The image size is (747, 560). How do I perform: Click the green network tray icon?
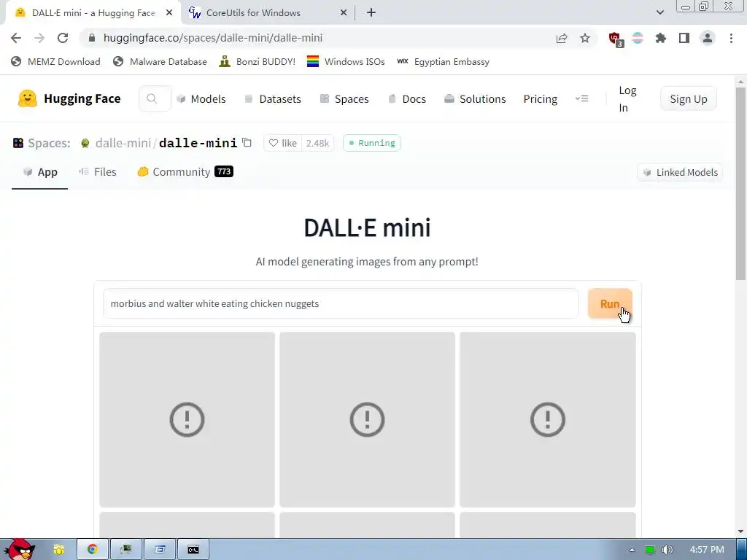pos(650,550)
